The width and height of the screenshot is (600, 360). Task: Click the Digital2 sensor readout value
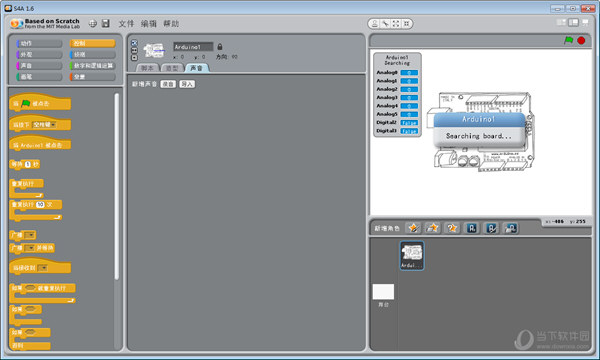pyautogui.click(x=409, y=122)
